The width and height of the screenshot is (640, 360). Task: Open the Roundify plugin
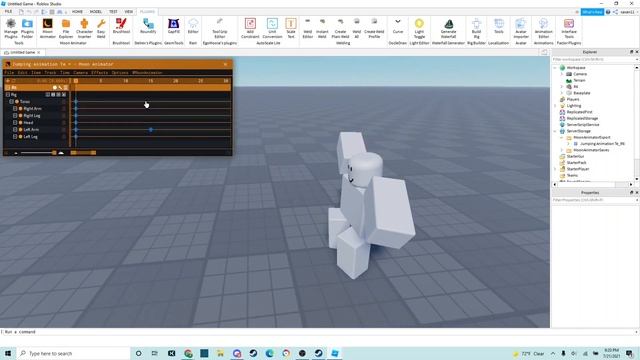click(x=148, y=26)
